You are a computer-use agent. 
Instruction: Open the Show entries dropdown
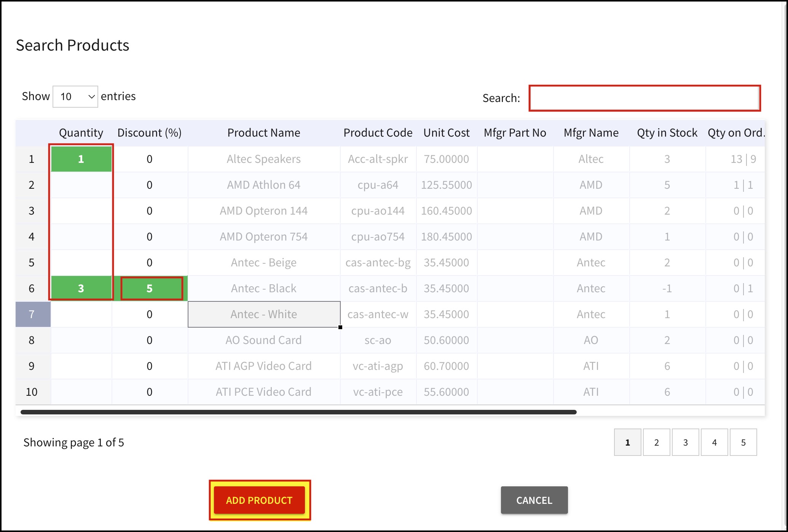click(75, 97)
